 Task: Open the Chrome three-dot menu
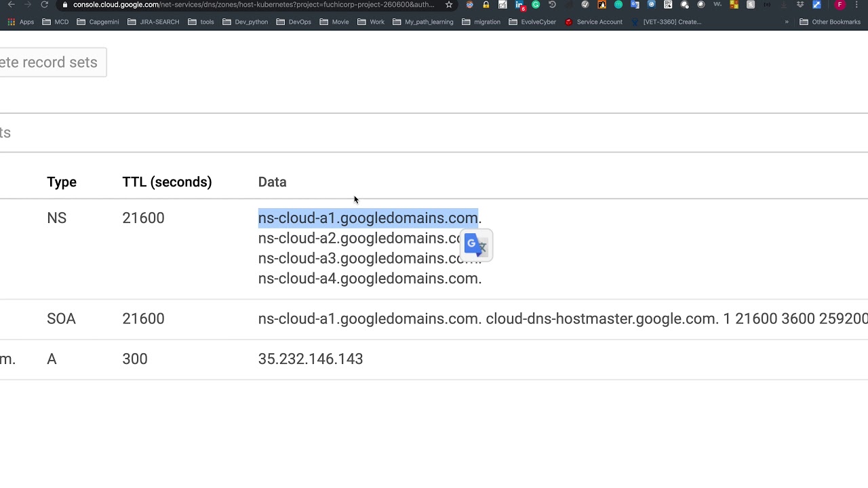click(x=858, y=5)
